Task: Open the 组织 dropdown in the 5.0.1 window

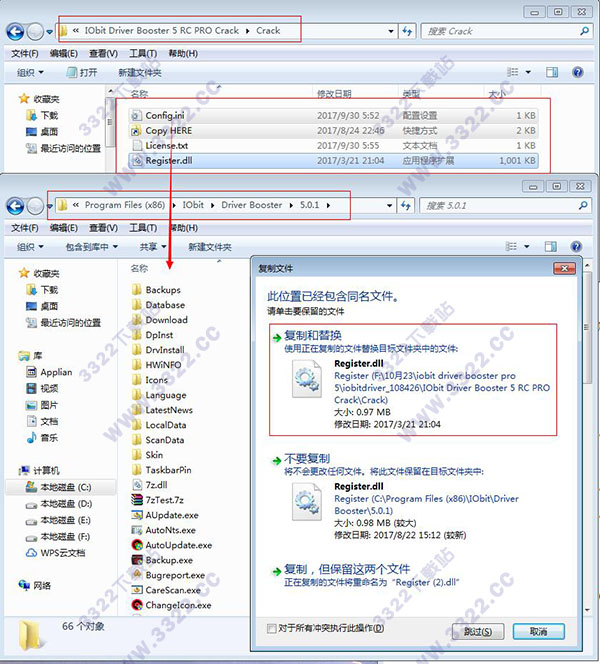Action: click(x=30, y=247)
